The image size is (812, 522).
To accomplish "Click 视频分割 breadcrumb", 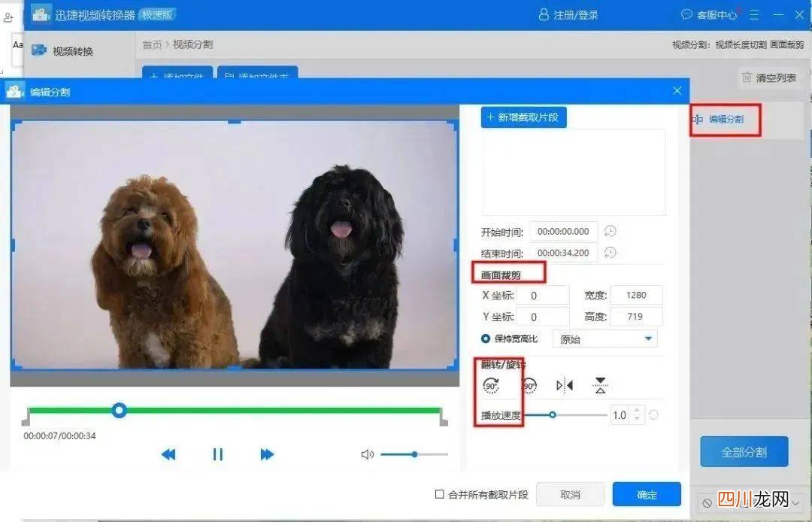I will [x=192, y=44].
